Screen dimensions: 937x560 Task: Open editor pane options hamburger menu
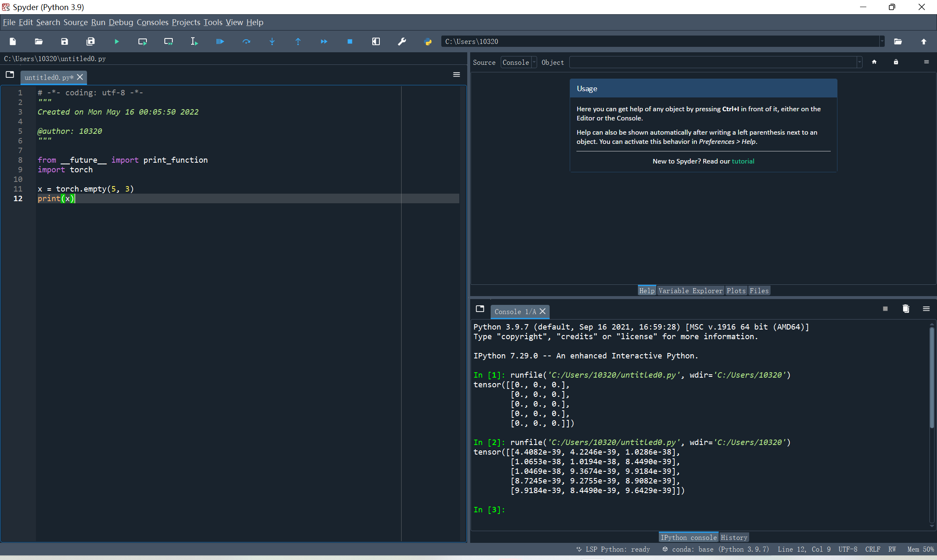[456, 74]
